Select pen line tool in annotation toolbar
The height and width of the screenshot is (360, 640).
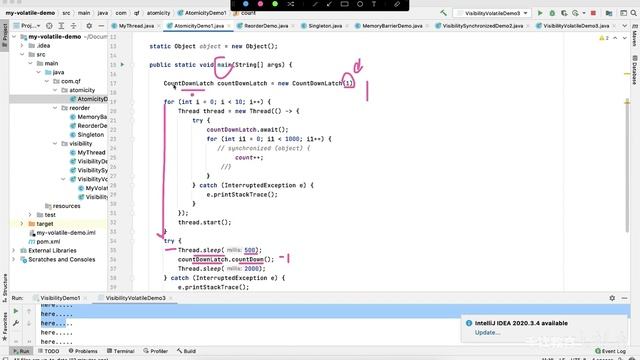pyautogui.click(x=315, y=4)
